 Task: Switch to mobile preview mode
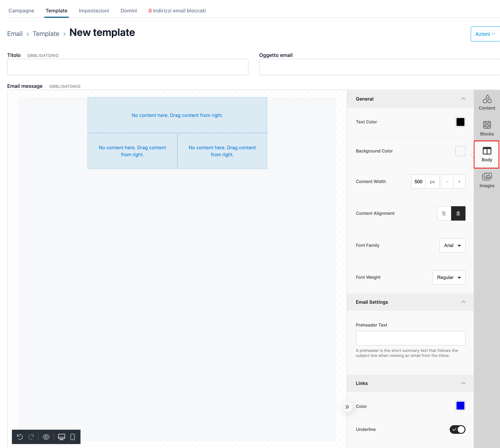pyautogui.click(x=72, y=437)
